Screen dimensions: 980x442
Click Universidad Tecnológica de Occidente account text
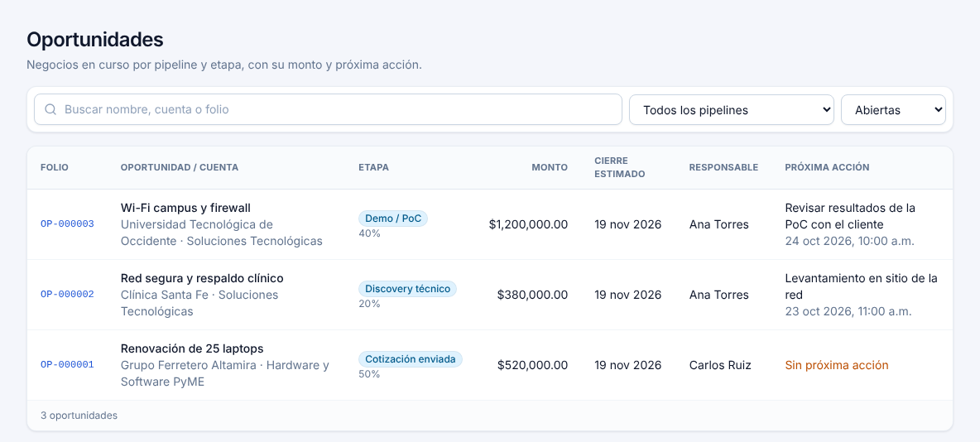(196, 232)
